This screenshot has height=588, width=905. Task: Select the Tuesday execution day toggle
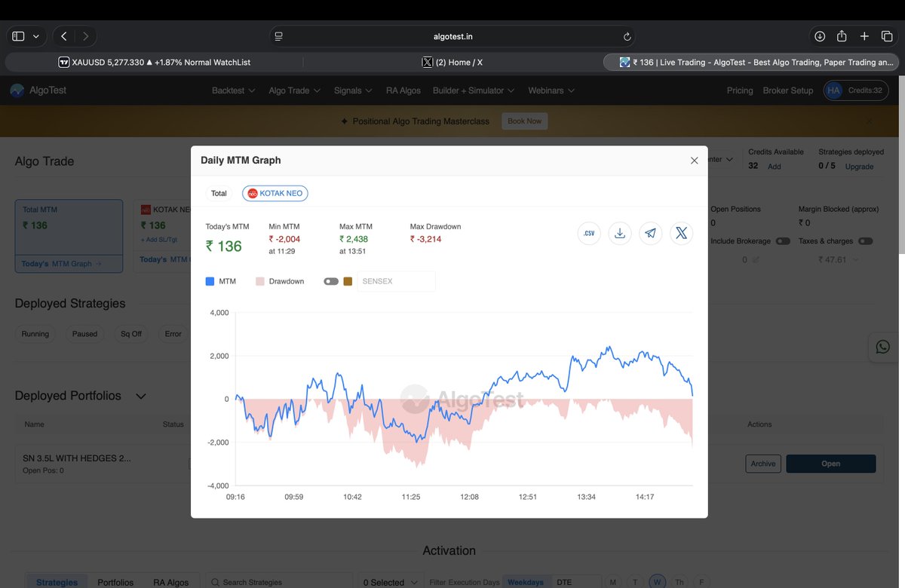point(635,582)
